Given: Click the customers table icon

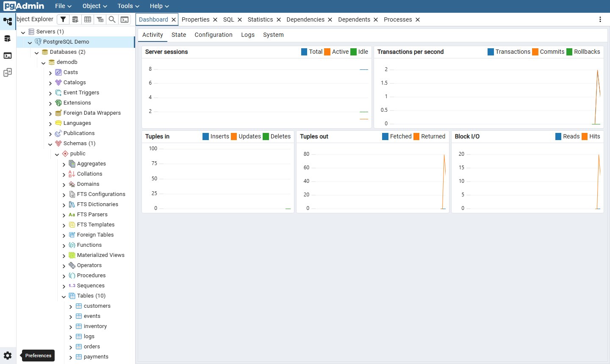Looking at the screenshot, I should [79, 306].
